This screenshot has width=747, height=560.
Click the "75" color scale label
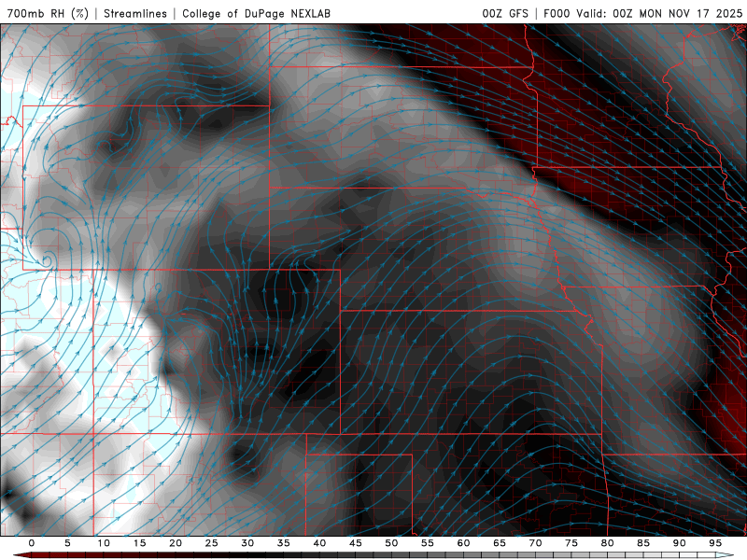point(571,543)
